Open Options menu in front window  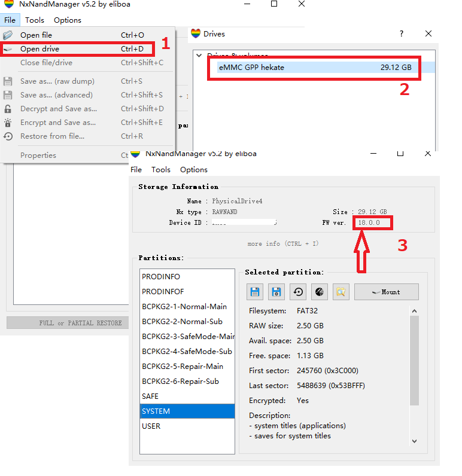coord(194,170)
